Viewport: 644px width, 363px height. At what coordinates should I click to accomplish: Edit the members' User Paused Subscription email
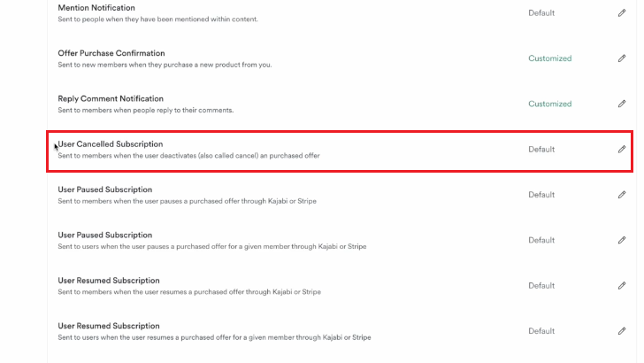pyautogui.click(x=622, y=195)
